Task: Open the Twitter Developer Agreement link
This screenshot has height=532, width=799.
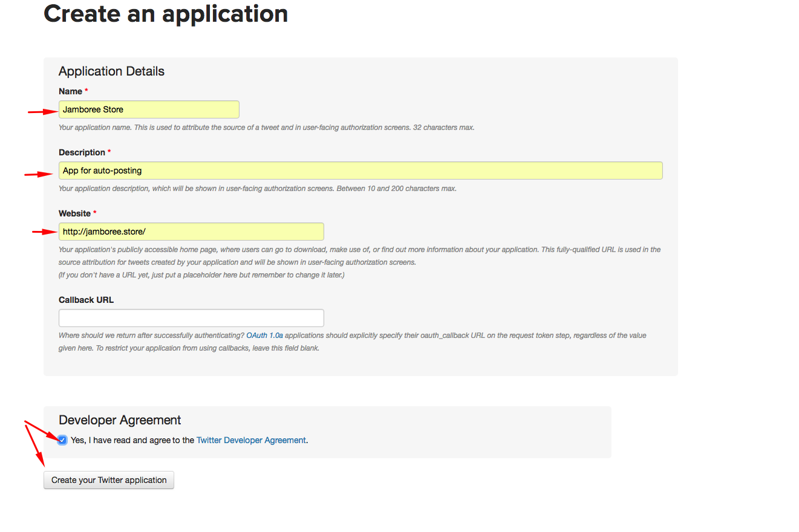Action: point(251,440)
